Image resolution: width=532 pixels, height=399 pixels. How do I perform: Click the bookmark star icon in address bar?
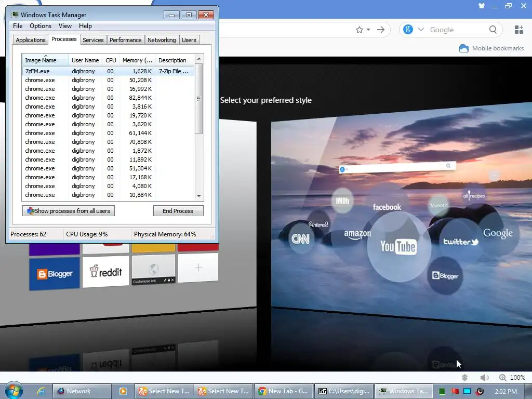[360, 30]
